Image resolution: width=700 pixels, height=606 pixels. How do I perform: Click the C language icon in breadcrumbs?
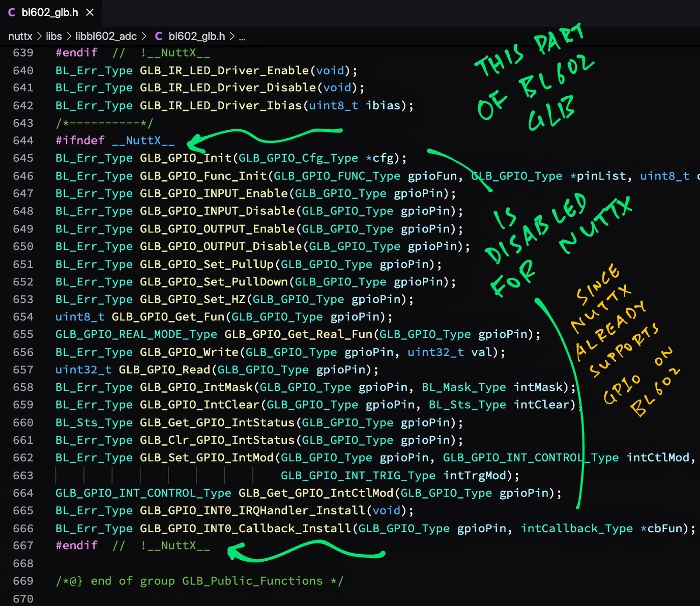159,36
